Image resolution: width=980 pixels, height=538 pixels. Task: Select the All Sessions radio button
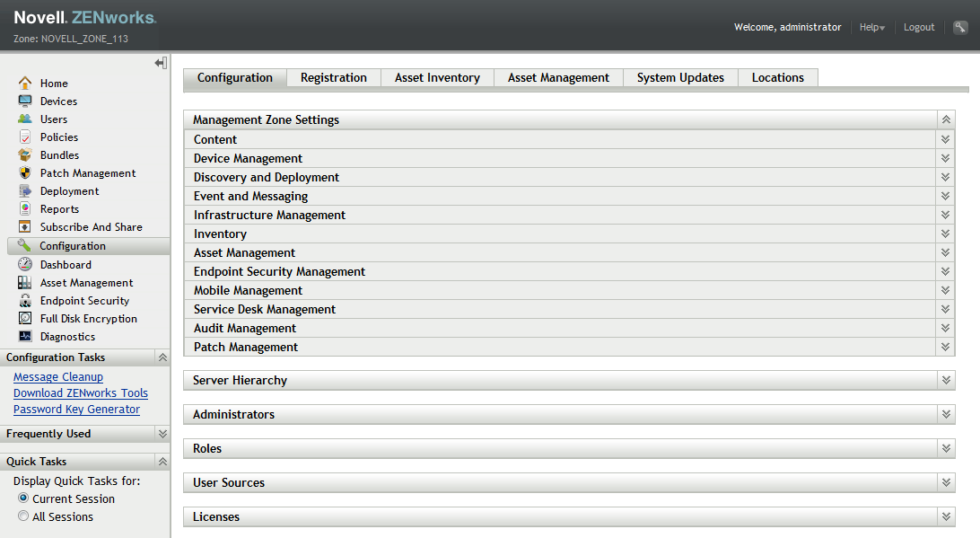(23, 516)
